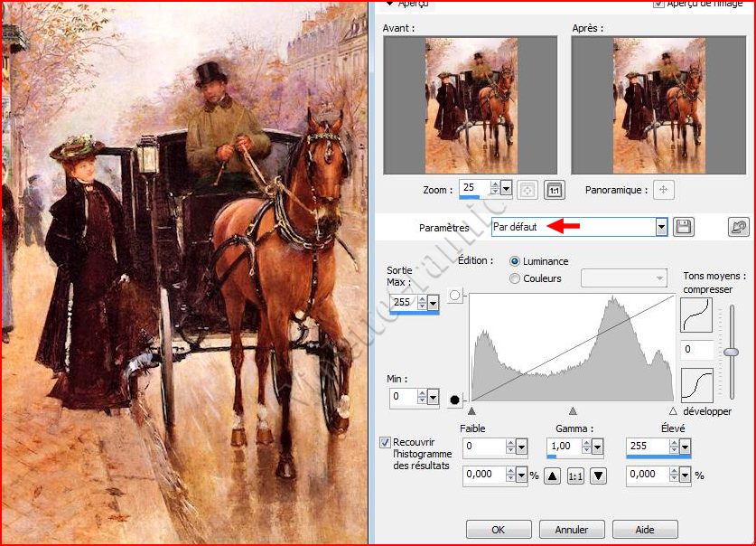Select the Couleurs radio button
Viewport: 756px width, 546px height.
[x=515, y=278]
